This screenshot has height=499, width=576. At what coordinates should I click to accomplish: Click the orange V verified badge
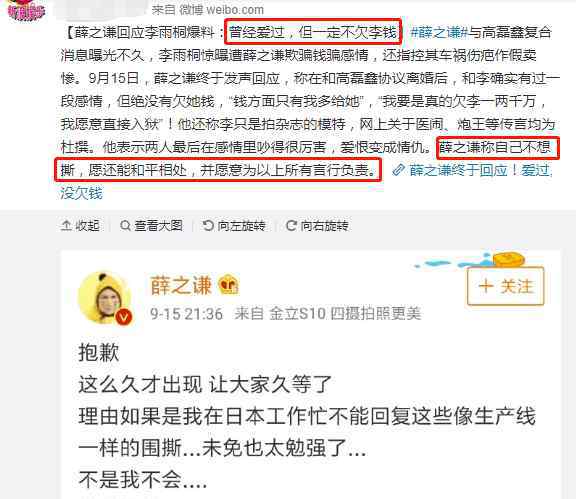[x=124, y=316]
